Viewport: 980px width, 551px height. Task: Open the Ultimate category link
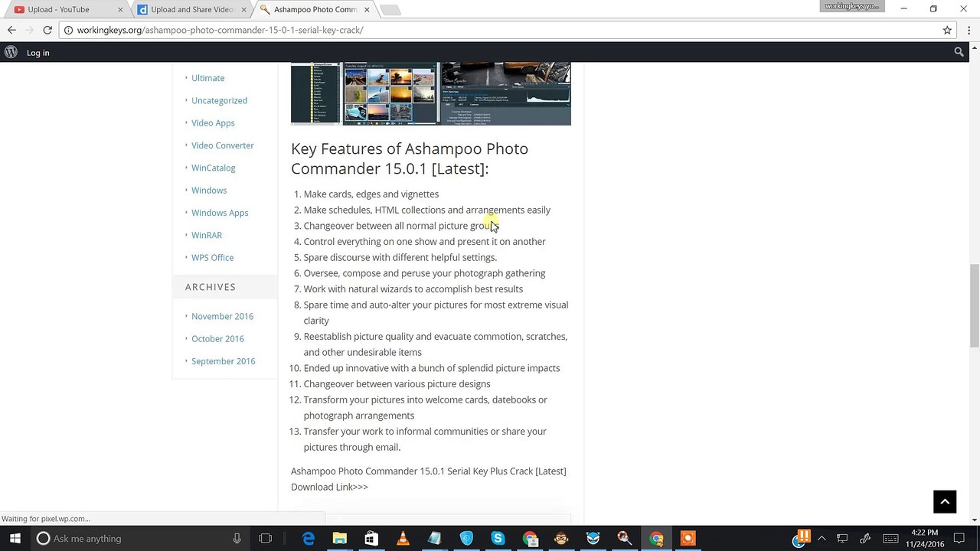coord(207,78)
